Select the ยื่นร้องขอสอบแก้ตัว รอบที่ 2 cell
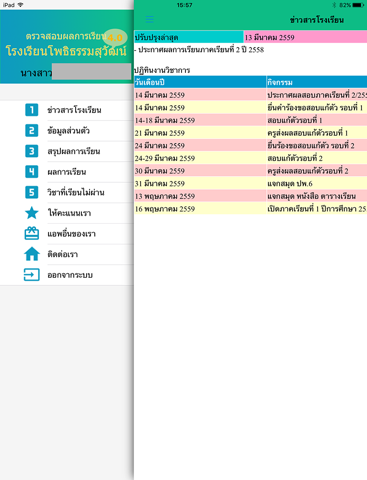The width and height of the screenshot is (367, 480). click(x=317, y=146)
